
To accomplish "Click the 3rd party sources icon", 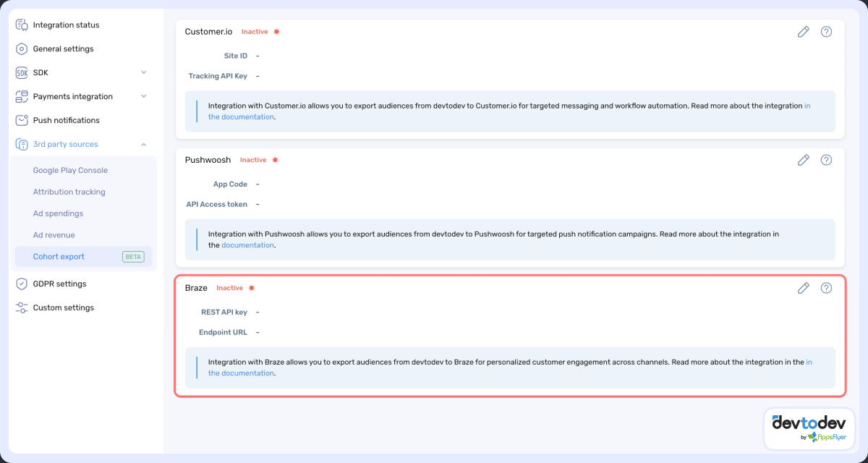I will (21, 144).
